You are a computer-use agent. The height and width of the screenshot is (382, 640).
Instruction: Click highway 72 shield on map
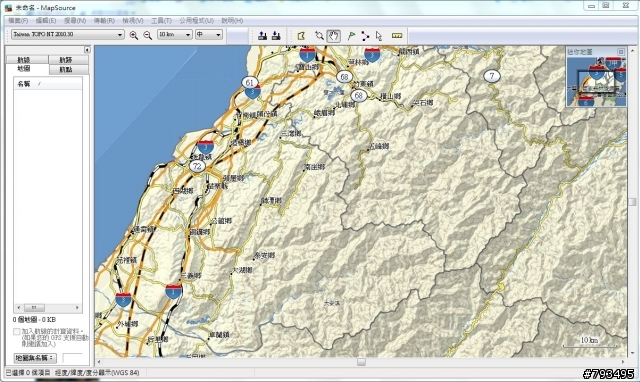[x=197, y=166]
